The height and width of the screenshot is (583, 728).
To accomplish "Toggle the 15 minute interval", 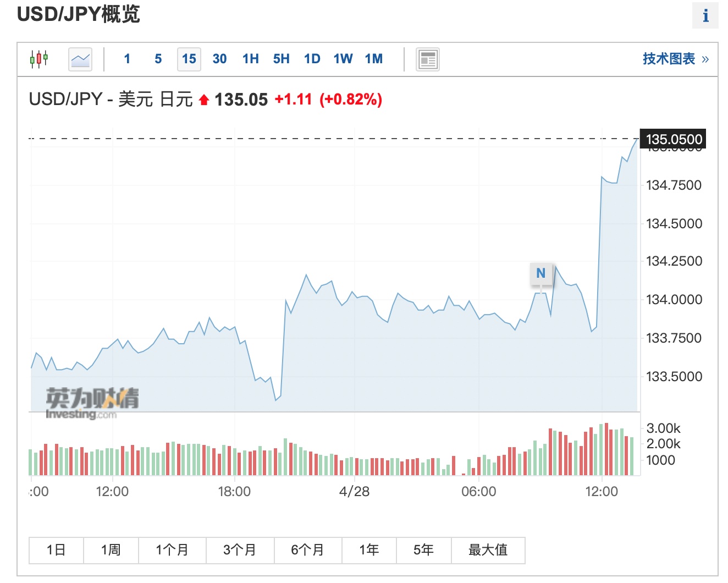I will (x=189, y=59).
